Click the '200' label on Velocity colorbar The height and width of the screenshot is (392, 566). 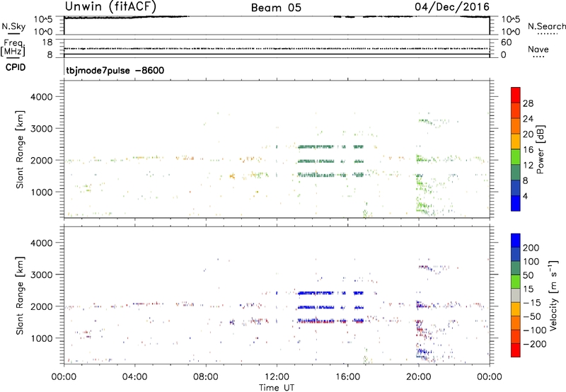[531, 248]
